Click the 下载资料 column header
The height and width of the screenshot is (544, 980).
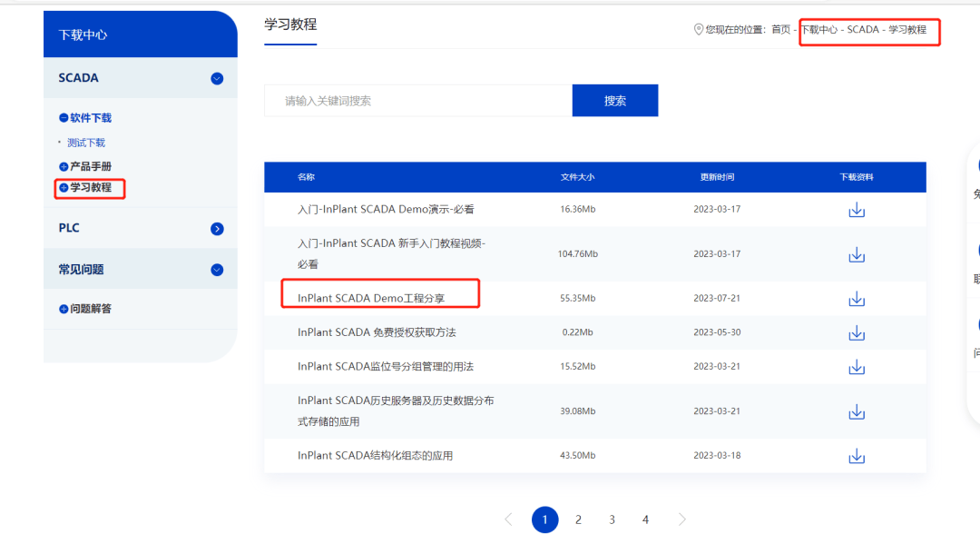[x=857, y=177]
